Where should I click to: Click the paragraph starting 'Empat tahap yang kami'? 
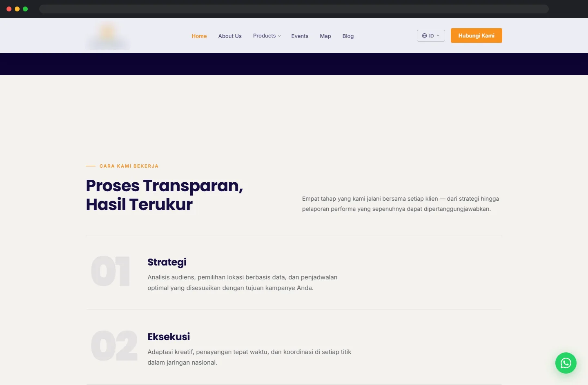(401, 204)
